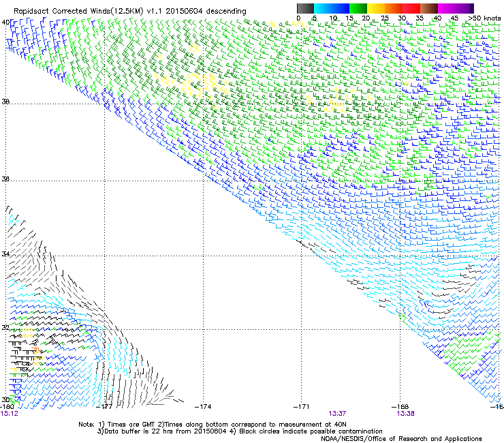
Task: Click the purple '13:38' pass time
Action: pyautogui.click(x=406, y=414)
